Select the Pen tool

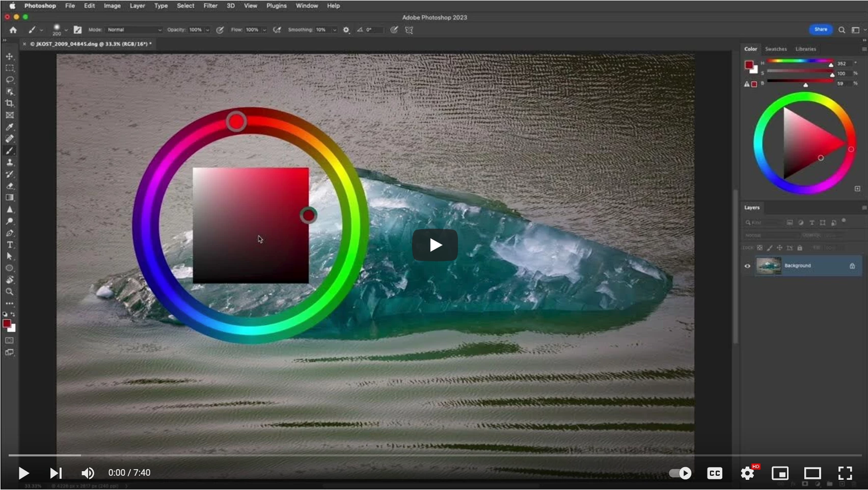(10, 233)
